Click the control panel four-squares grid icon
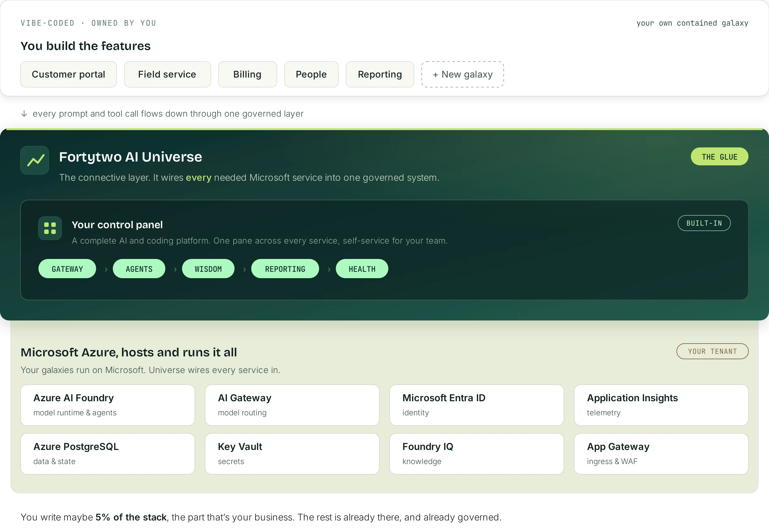 (x=50, y=228)
